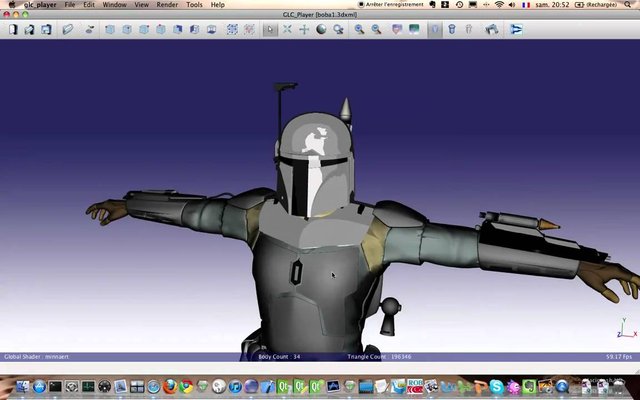
Task: Click the green gradient background toolbar icon
Action: tap(414, 29)
